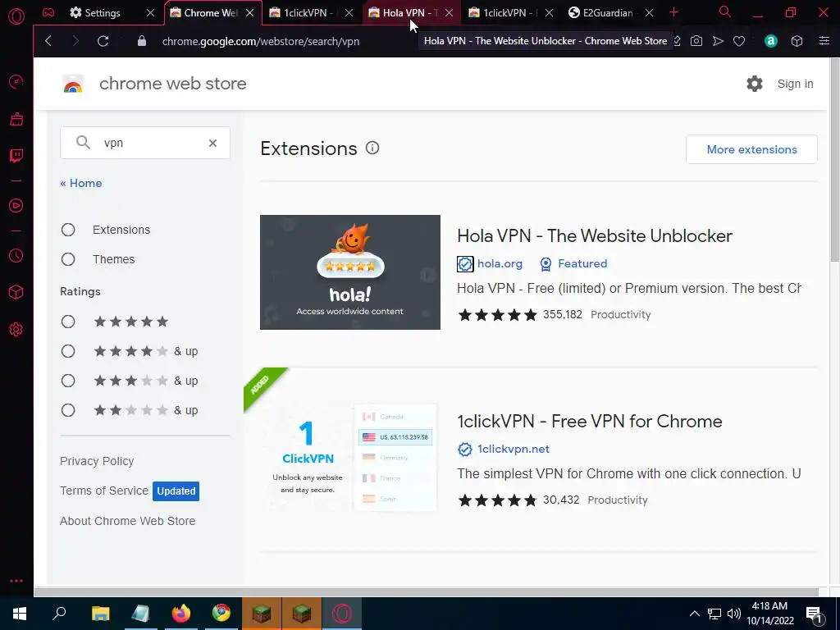Open Terms of Service link
Screen dimensions: 840x630
tap(104, 491)
